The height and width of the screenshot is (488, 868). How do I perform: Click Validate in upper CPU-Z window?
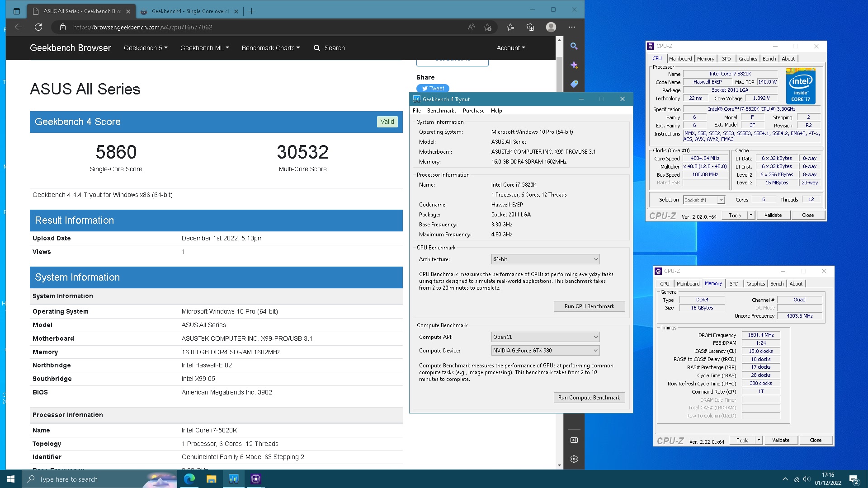tap(773, 215)
